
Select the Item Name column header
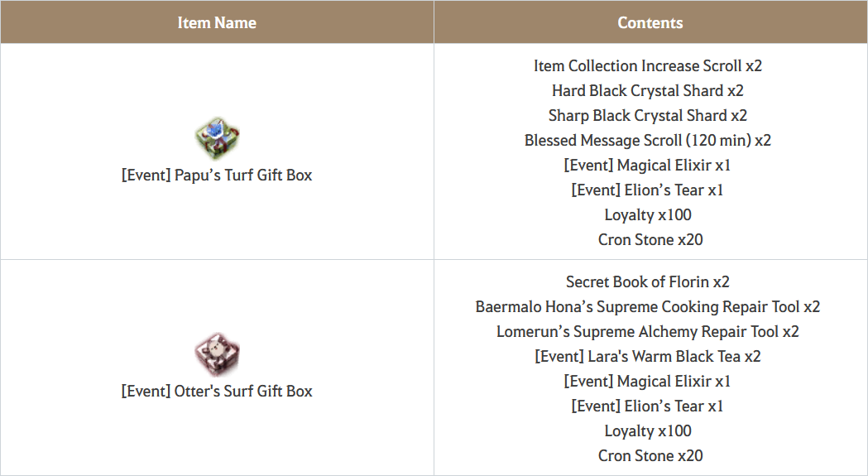tap(217, 22)
